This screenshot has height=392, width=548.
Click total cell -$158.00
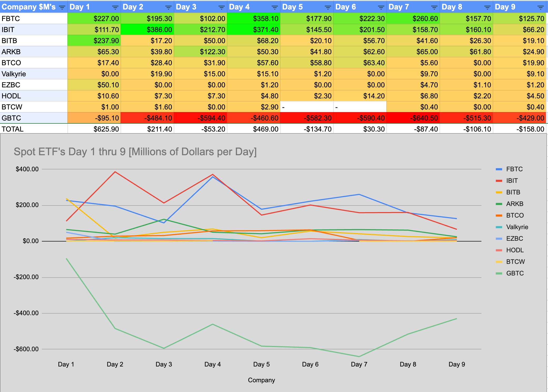click(519, 129)
